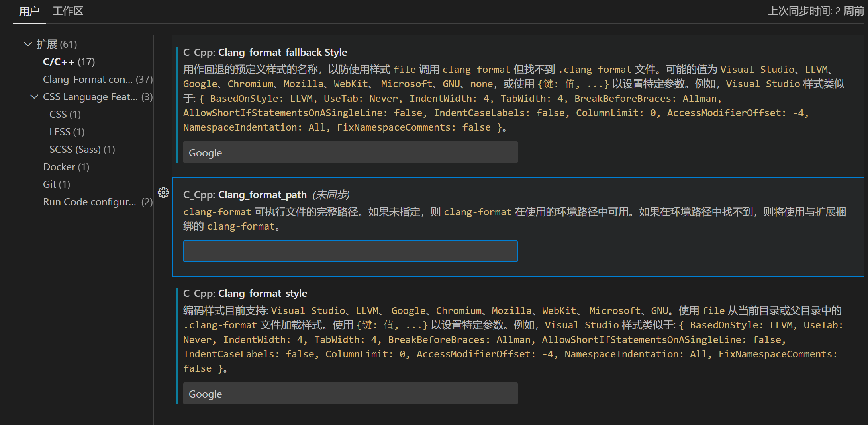Select the LESS (1) tree item
868x425 pixels.
pos(67,132)
